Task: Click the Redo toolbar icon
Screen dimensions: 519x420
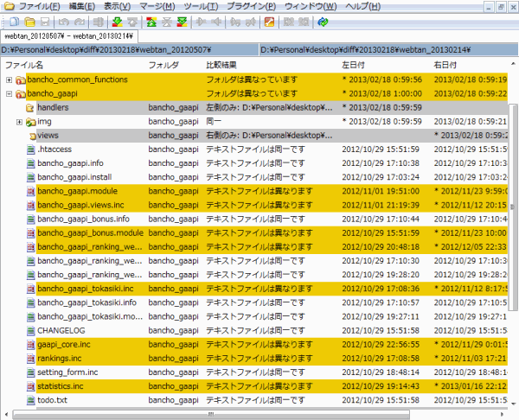Action: pyautogui.click(x=80, y=22)
